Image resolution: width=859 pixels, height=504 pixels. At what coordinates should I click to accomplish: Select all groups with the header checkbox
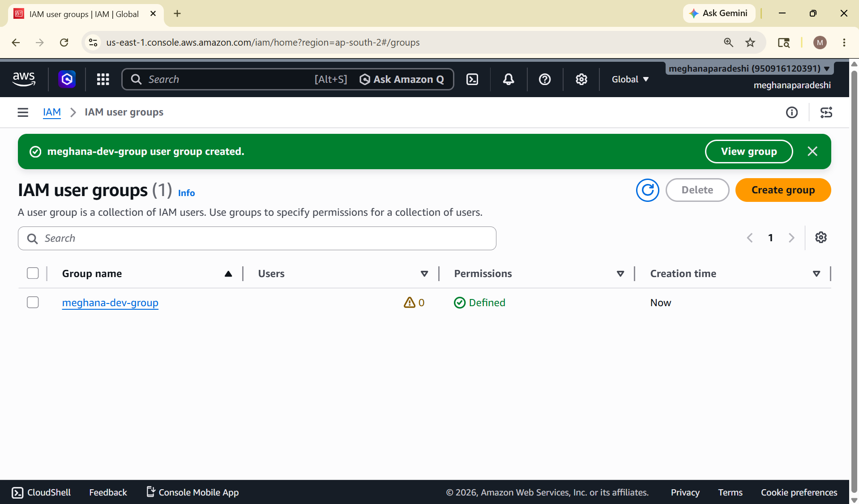coord(33,273)
